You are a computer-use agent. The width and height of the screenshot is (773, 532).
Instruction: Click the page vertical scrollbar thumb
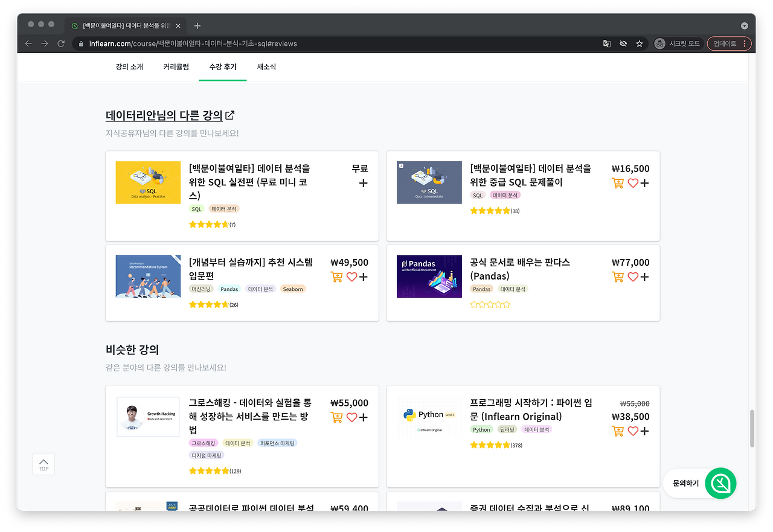pyautogui.click(x=752, y=428)
